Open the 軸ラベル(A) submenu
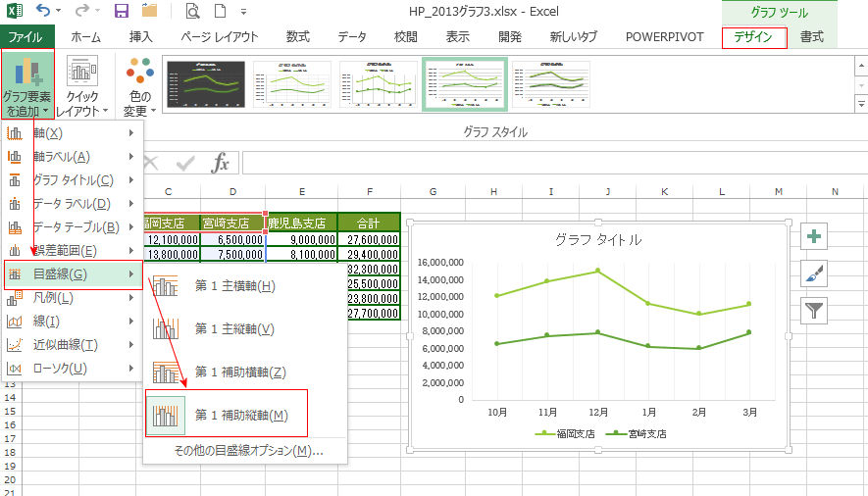 pyautogui.click(x=72, y=157)
